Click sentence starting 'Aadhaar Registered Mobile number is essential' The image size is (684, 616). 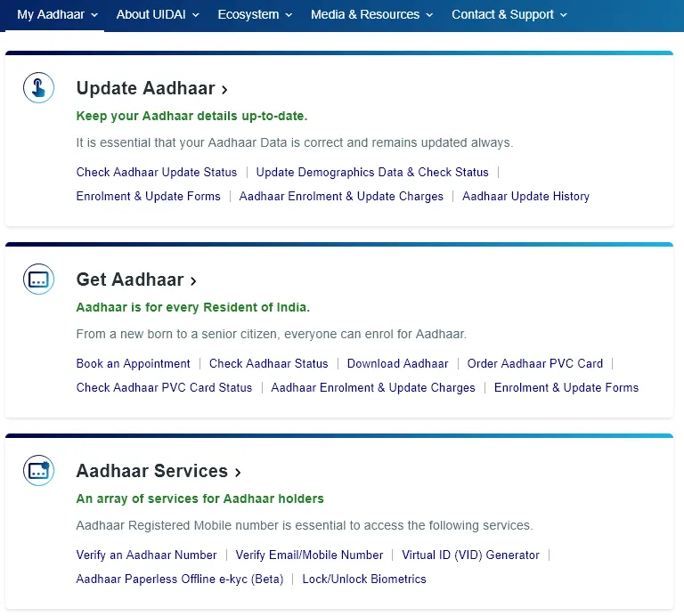[305, 525]
